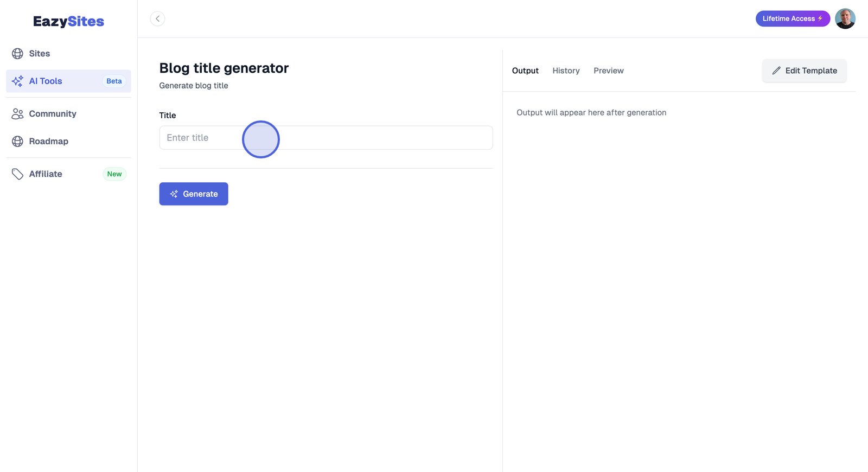Image resolution: width=868 pixels, height=472 pixels.
Task: Click the sparkle icon on Generate button
Action: pyautogui.click(x=174, y=194)
